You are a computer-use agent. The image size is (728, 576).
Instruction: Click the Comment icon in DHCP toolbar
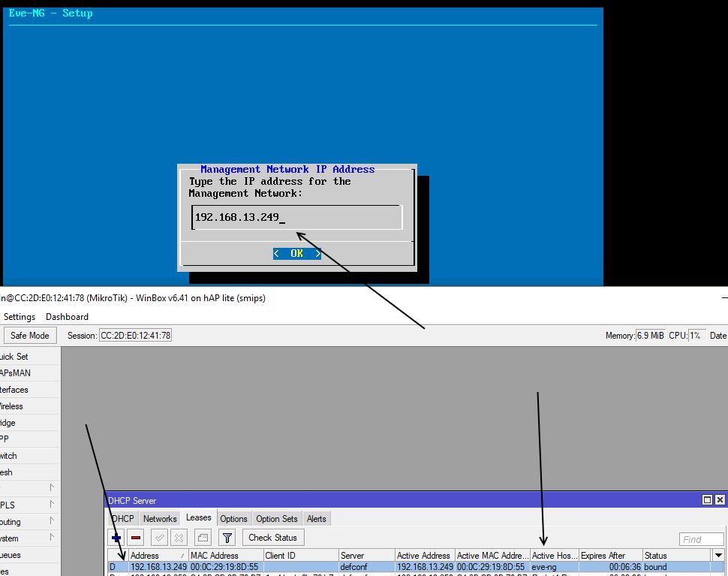(203, 538)
